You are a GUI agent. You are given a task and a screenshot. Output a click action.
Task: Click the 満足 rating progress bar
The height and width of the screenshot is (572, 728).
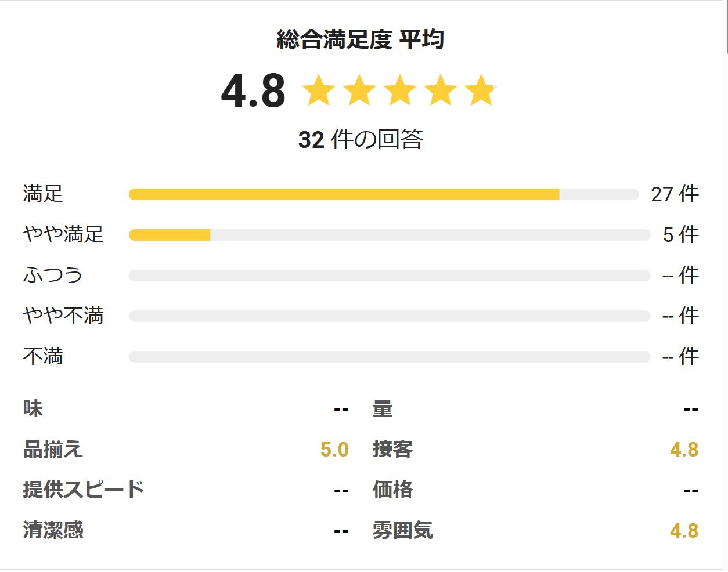point(384,194)
